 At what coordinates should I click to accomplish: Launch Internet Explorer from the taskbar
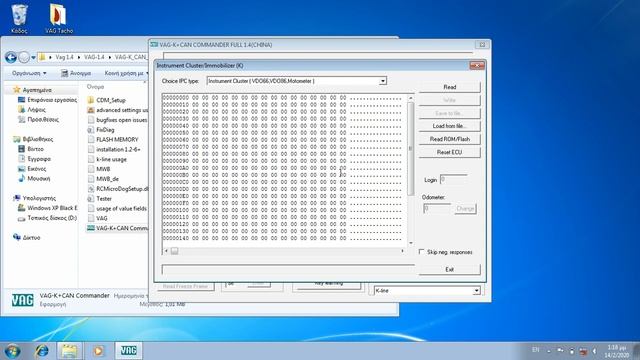point(42,351)
